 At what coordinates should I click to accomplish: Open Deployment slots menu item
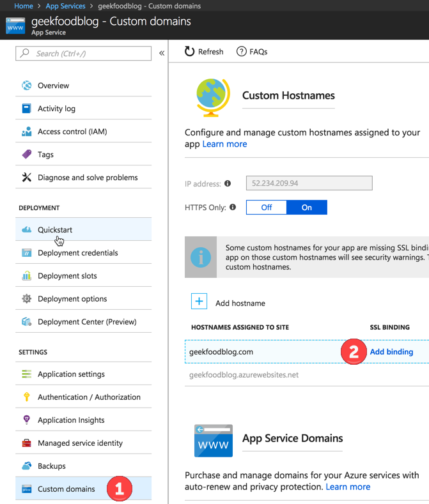83,275
